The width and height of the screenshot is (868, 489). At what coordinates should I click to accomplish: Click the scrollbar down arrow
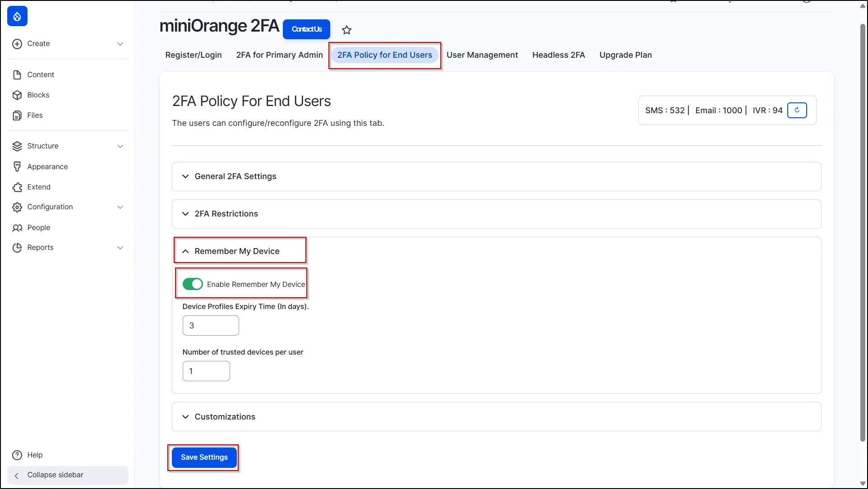pyautogui.click(x=863, y=484)
